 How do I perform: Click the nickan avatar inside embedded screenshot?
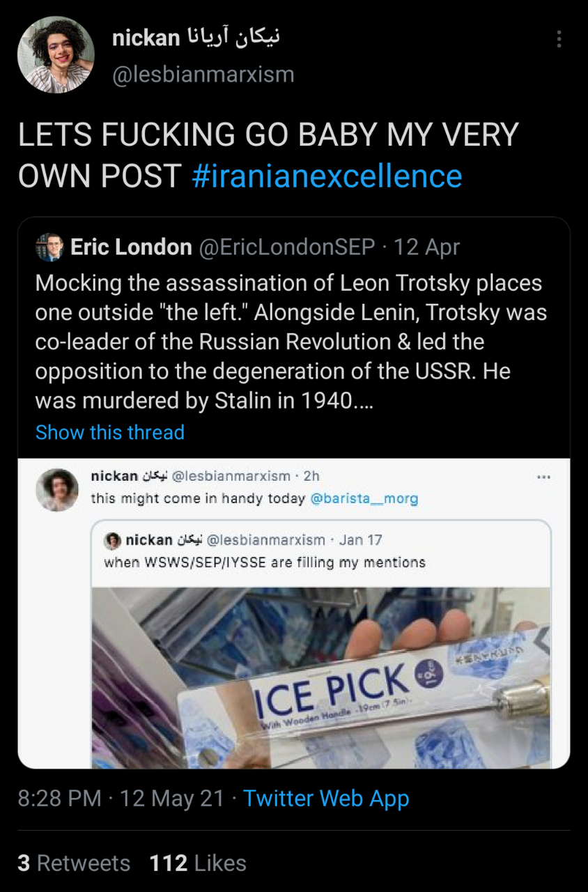[x=57, y=489]
